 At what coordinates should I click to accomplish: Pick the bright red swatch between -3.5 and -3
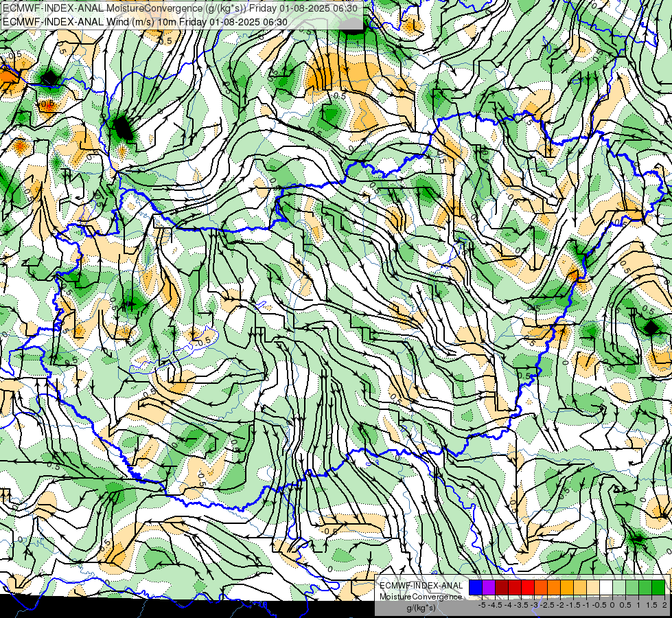(x=528, y=588)
